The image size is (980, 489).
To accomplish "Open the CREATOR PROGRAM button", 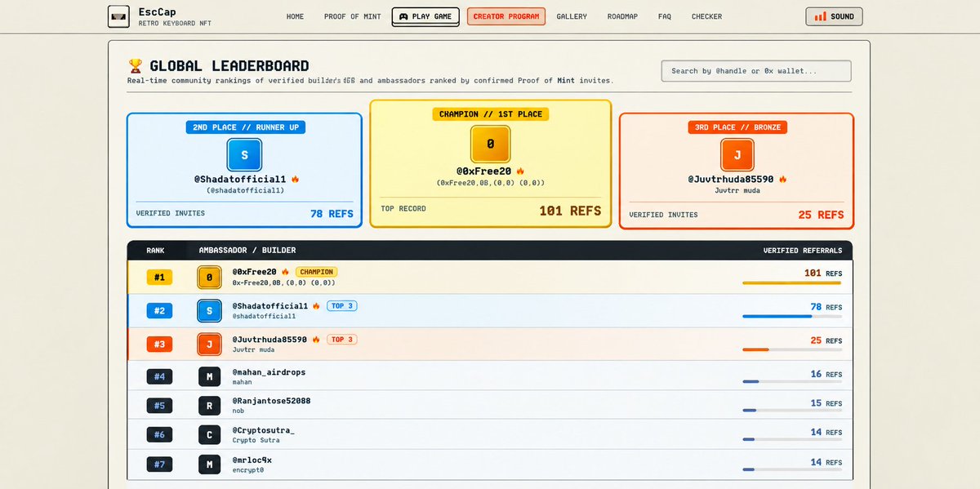I will [506, 16].
